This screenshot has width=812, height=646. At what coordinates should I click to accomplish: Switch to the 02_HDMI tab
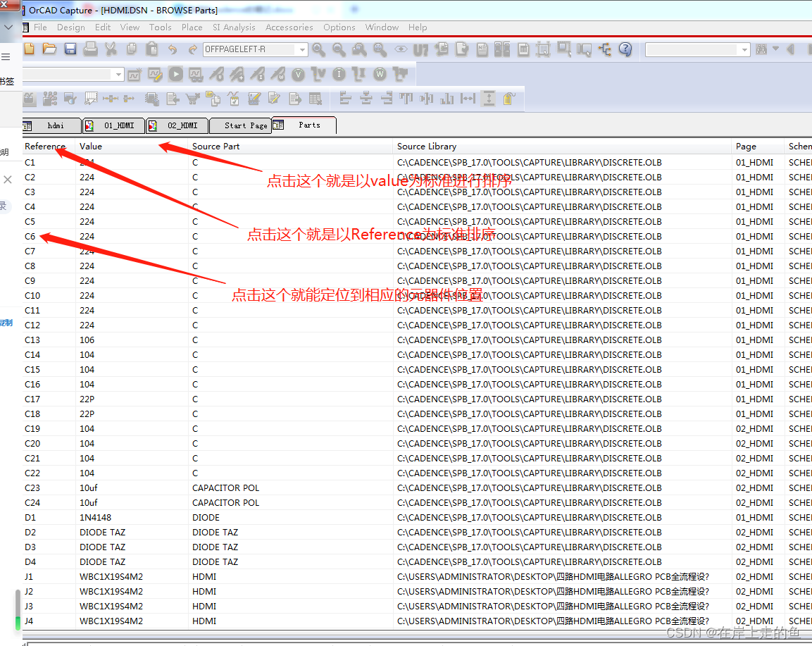click(x=175, y=125)
